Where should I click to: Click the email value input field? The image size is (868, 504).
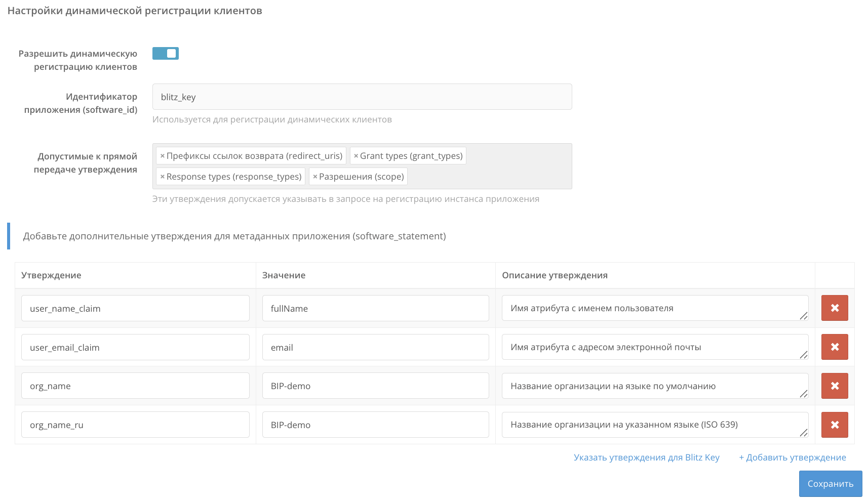tap(375, 348)
